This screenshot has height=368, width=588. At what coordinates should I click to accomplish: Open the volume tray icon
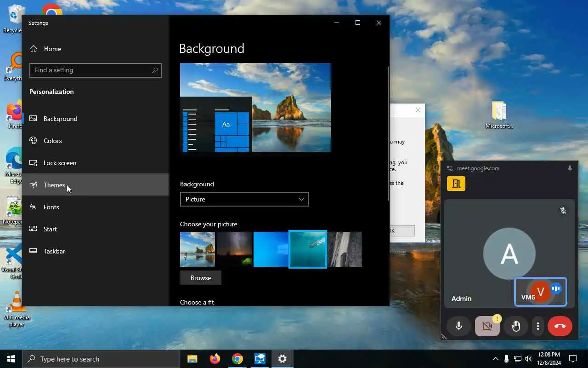point(528,359)
